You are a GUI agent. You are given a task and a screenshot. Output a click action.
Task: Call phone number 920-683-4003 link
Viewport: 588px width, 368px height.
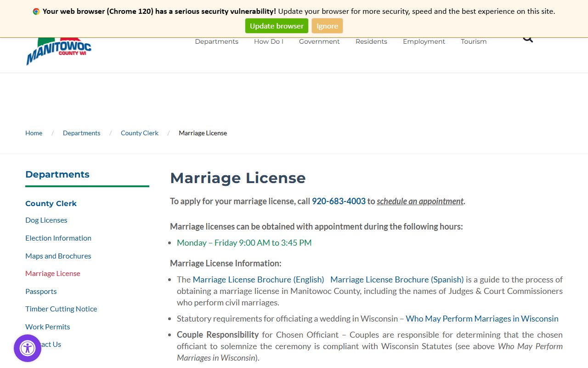click(339, 201)
